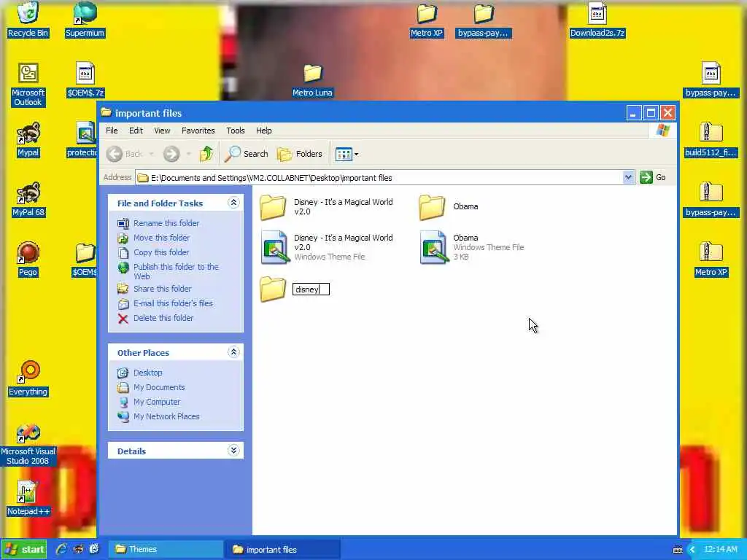Select the Notepad++ desktop shortcut

pyautogui.click(x=28, y=499)
